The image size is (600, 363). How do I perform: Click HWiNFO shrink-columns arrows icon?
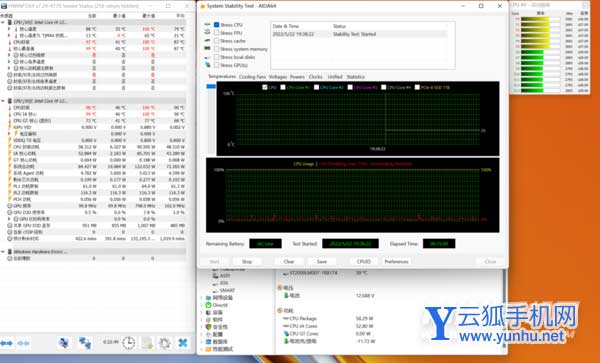[x=24, y=343]
